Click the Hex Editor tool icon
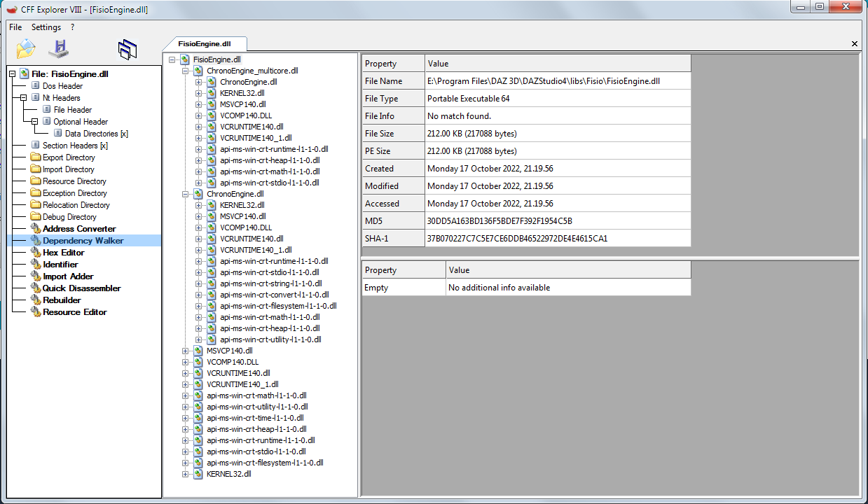This screenshot has height=504, width=868. coord(36,253)
